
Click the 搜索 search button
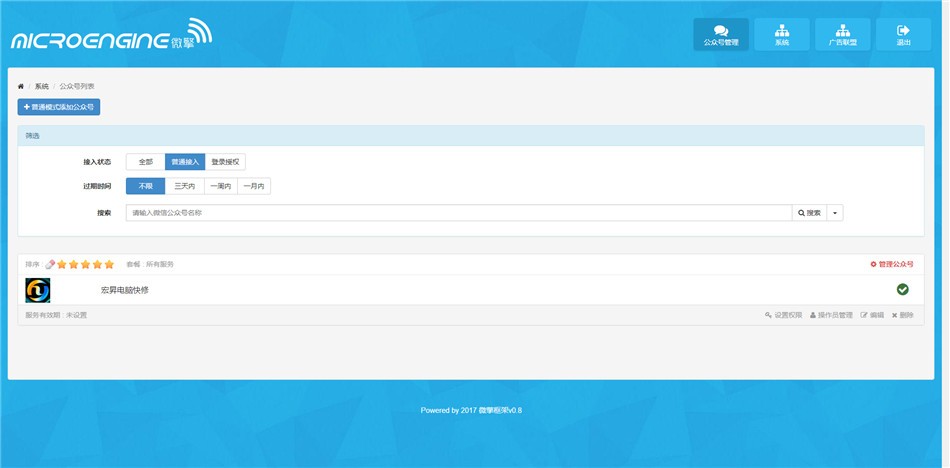[x=809, y=213]
